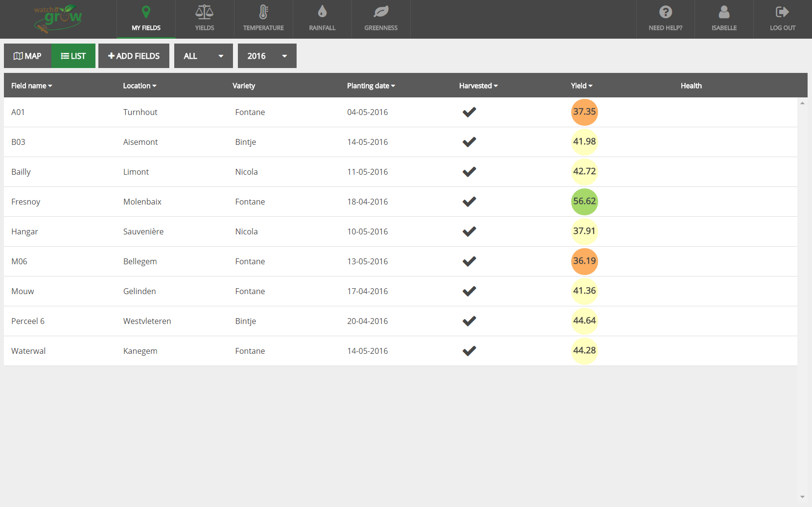Click harvested checkmark for Perceel 6
Screen dimensions: 812x507
(469, 321)
